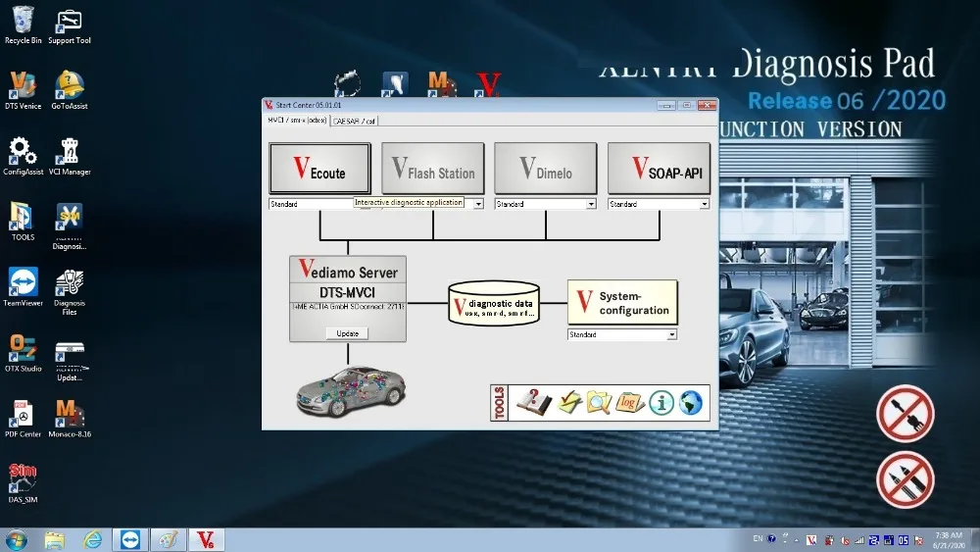Open the DTS Venice desktop icon
The height and width of the screenshot is (552, 980).
point(24,90)
